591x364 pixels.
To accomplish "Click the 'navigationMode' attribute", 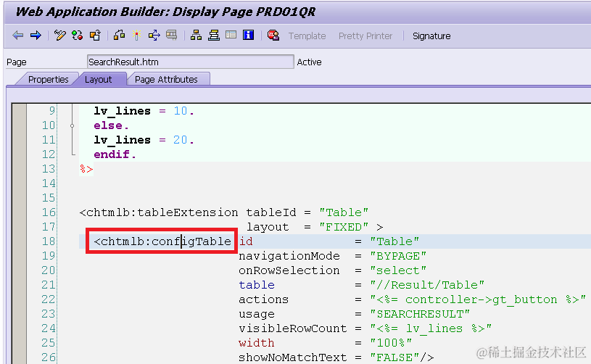I will tap(289, 256).
